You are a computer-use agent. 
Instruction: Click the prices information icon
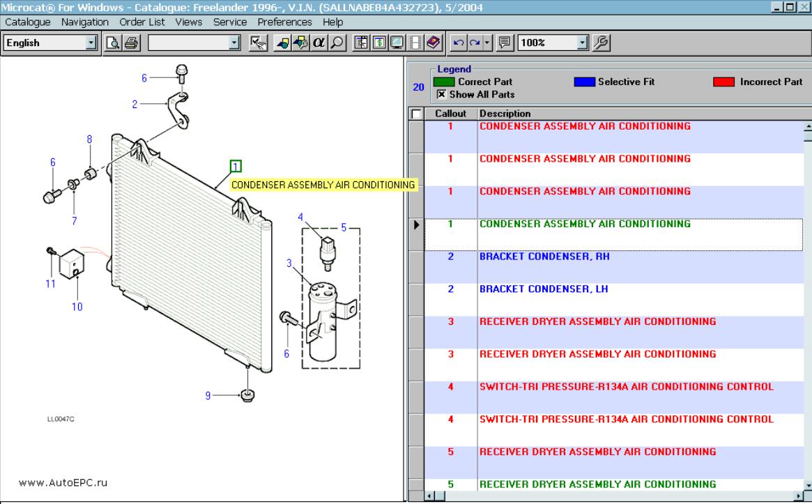[378, 43]
